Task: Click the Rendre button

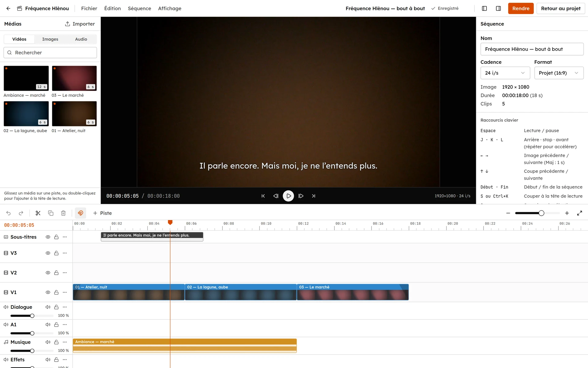Action: [x=521, y=8]
